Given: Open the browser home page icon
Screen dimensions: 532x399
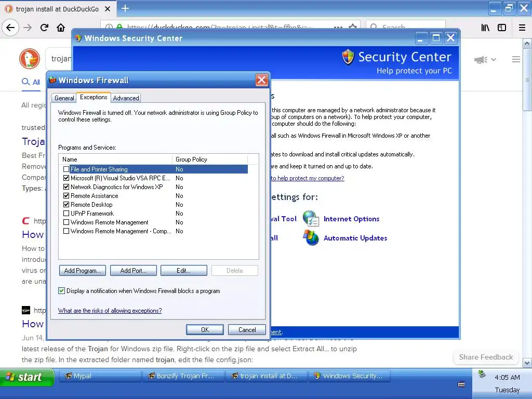Looking at the screenshot, I should [61, 28].
